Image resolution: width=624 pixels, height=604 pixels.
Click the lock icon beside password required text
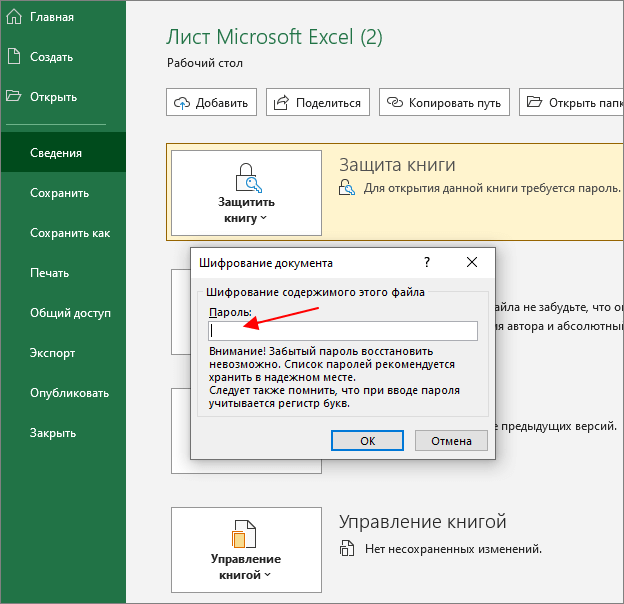click(x=347, y=187)
